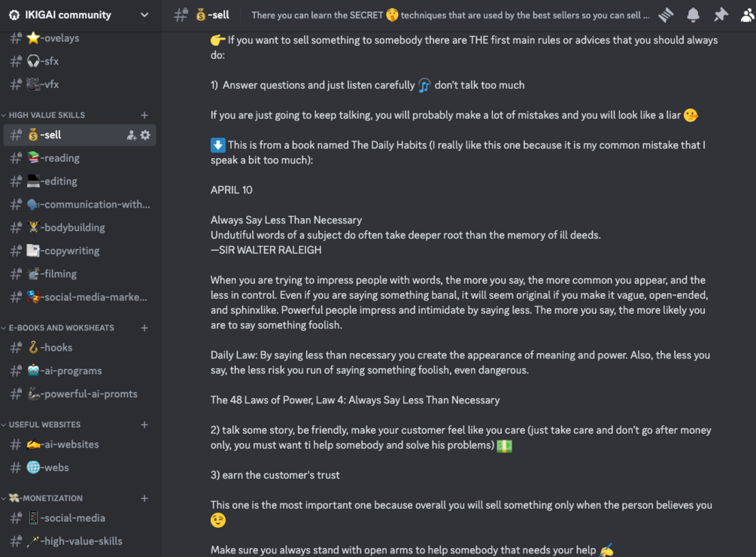Go to the ai-programs channel

72,370
